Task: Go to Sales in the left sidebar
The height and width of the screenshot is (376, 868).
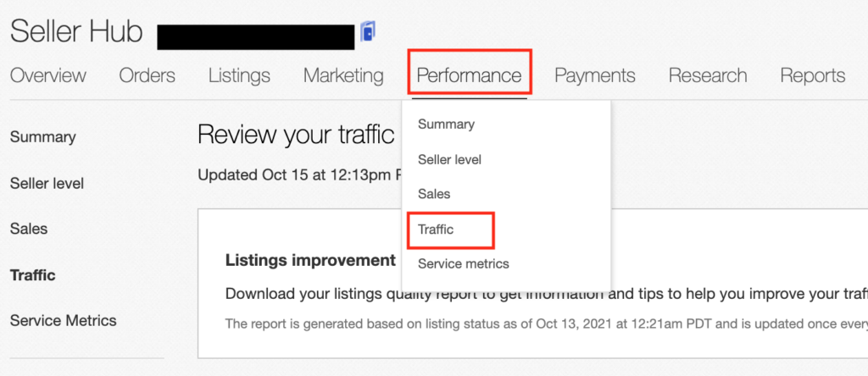Action: click(x=29, y=229)
